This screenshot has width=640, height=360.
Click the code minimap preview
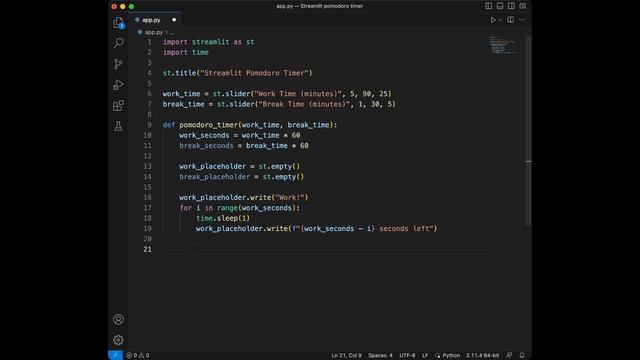(504, 45)
